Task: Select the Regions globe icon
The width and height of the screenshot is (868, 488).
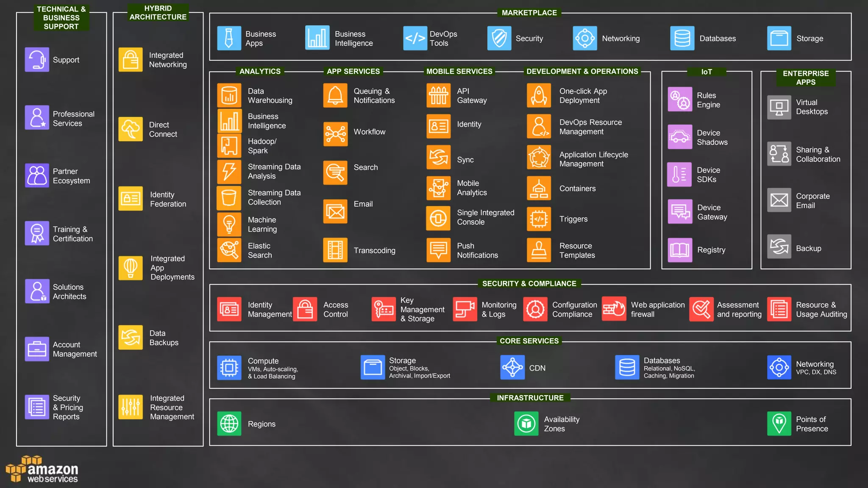Action: coord(229,424)
